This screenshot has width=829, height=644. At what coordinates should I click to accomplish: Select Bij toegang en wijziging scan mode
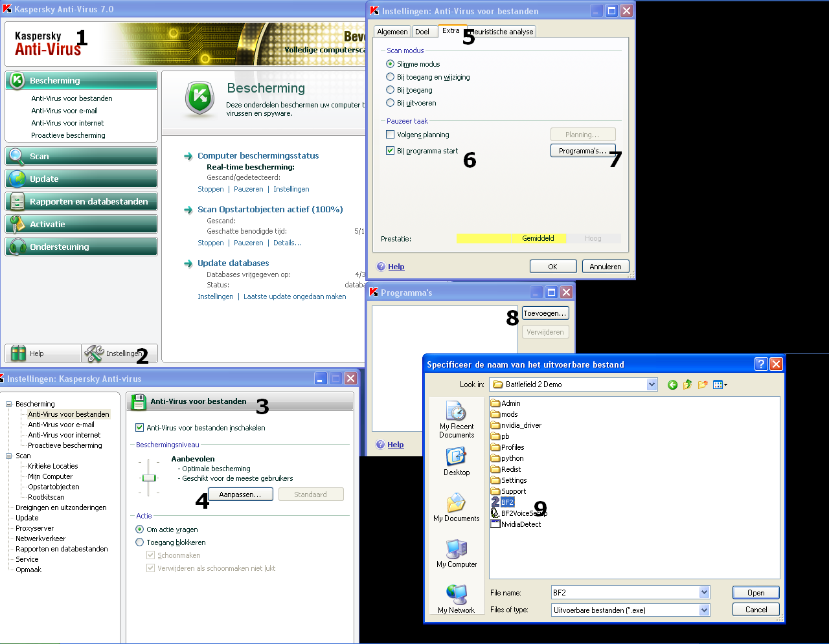point(390,77)
